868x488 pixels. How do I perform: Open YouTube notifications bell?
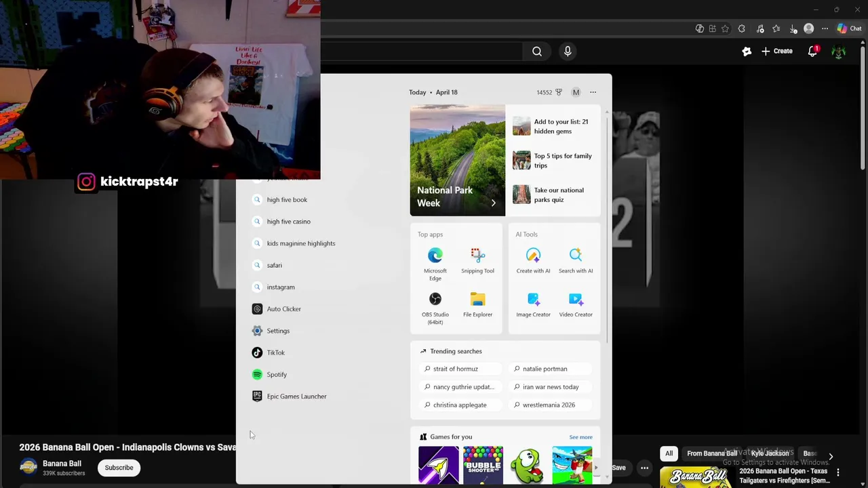click(812, 51)
